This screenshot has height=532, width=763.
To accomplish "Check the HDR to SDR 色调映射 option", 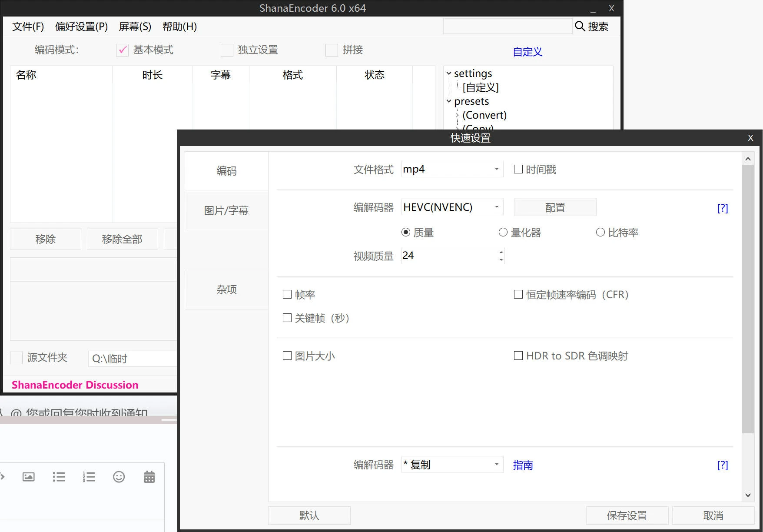I will click(518, 356).
